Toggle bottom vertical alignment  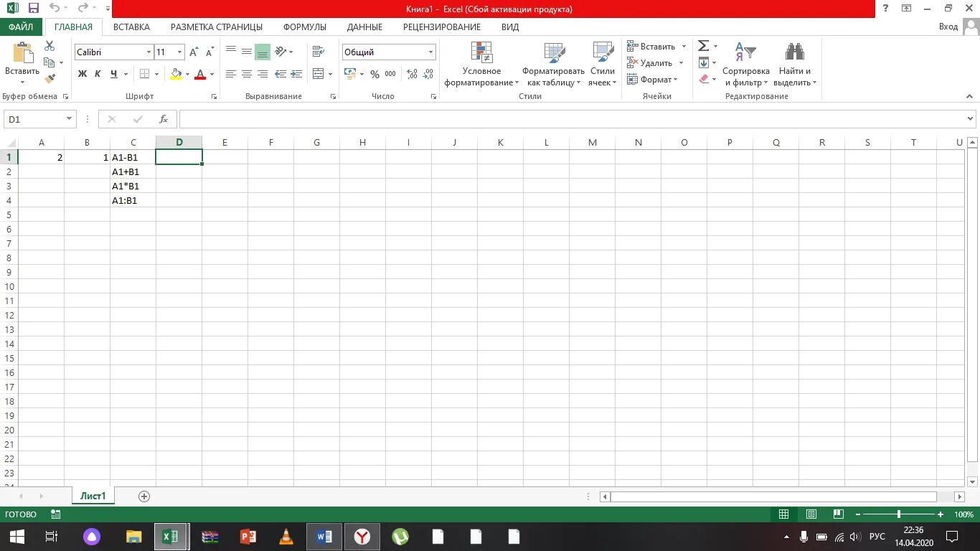(263, 52)
